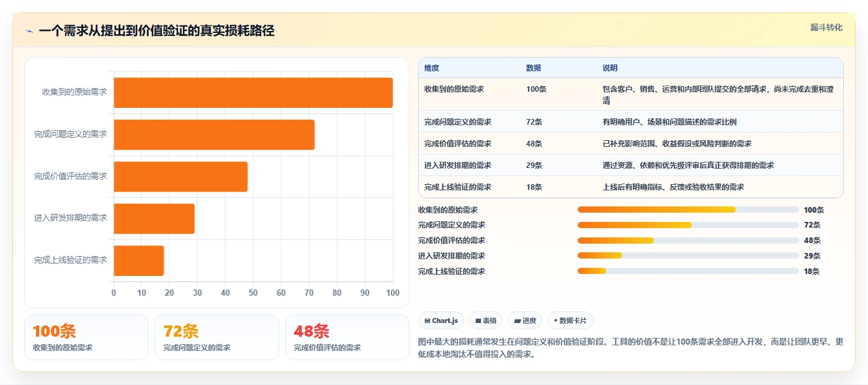Click chart y-axis label 进入研发排期的需求
Screen dimensions: 868x385
point(71,218)
